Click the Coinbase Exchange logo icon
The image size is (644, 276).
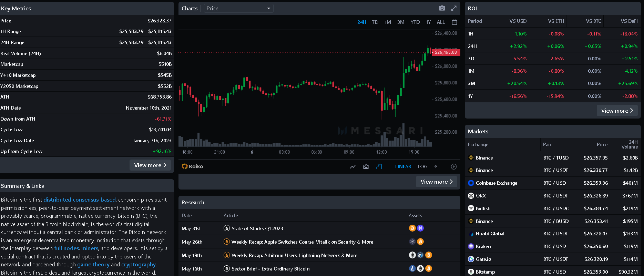pos(471,183)
